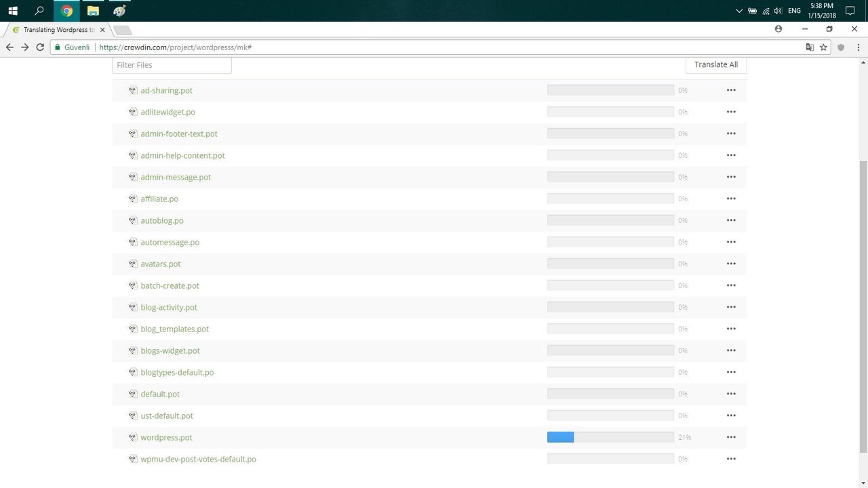
Task: Click the file icon beside wordpress.pot
Action: click(x=133, y=437)
